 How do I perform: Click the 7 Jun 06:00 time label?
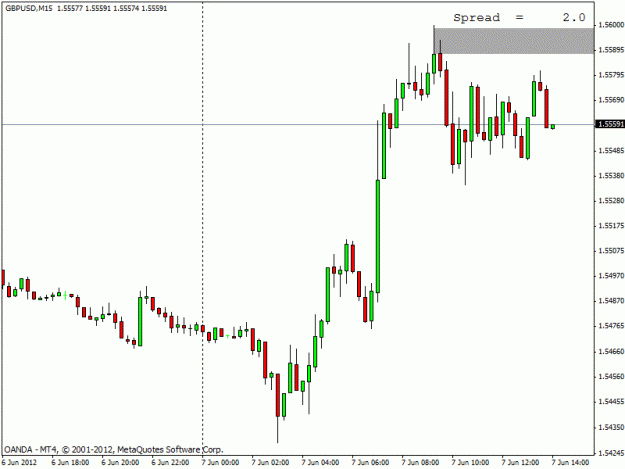point(370,462)
